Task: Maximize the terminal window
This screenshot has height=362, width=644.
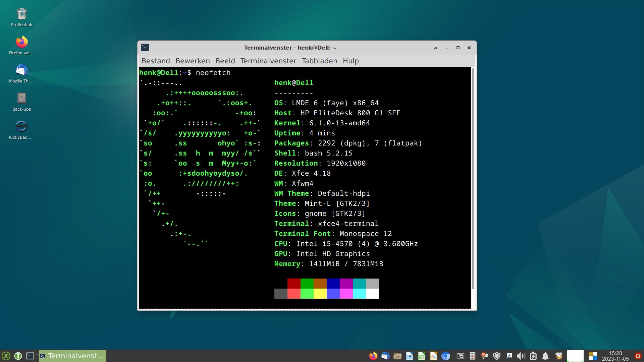Action: point(458,48)
